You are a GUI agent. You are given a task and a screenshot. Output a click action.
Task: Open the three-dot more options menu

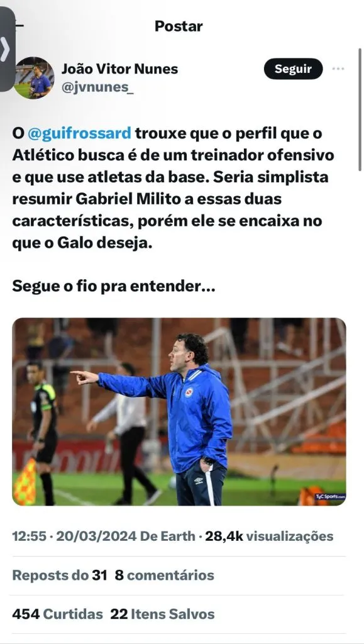(x=338, y=69)
